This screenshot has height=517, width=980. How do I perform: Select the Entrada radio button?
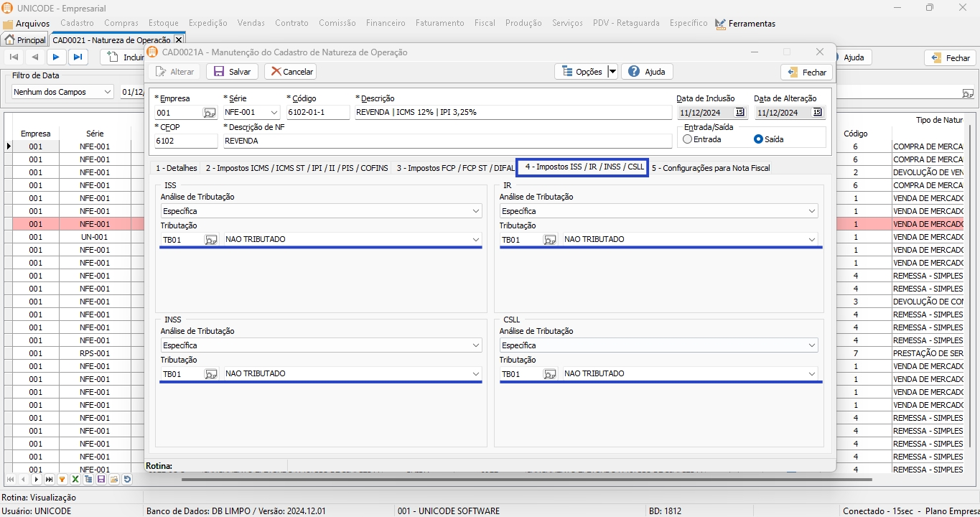coord(688,139)
